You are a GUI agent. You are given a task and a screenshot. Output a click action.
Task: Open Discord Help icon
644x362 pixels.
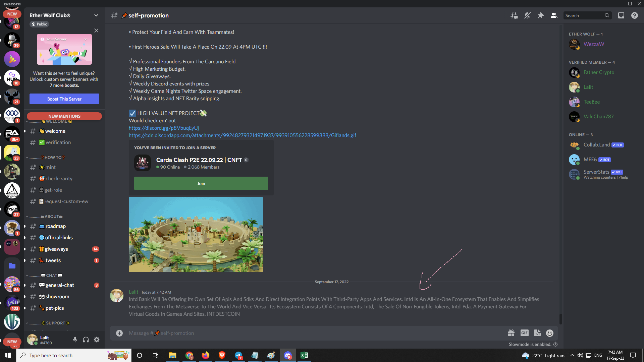pyautogui.click(x=635, y=15)
